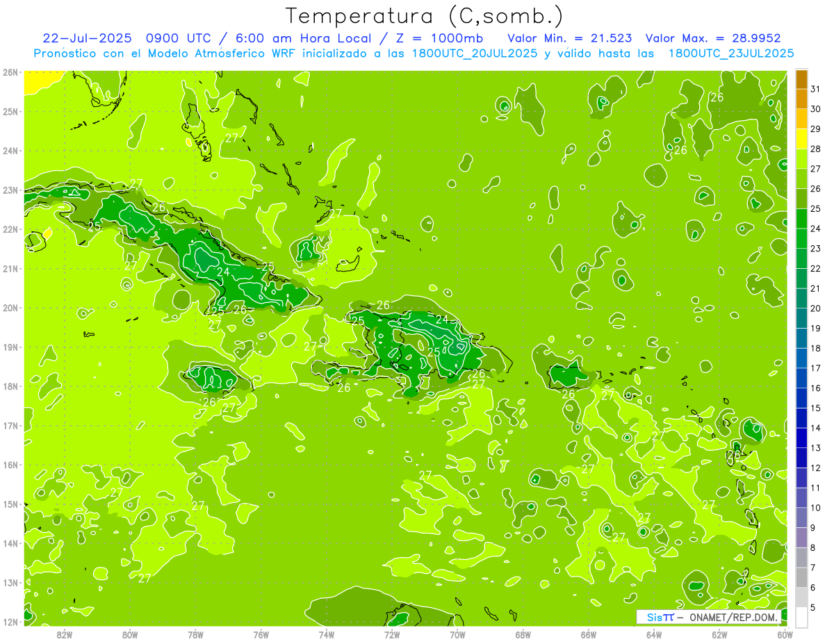Click the color bar label "28"

tap(815, 149)
